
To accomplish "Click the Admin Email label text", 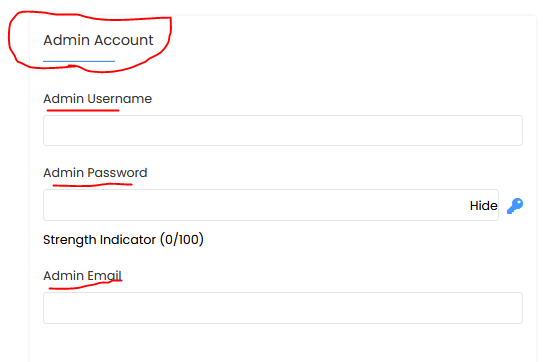I will point(82,275).
